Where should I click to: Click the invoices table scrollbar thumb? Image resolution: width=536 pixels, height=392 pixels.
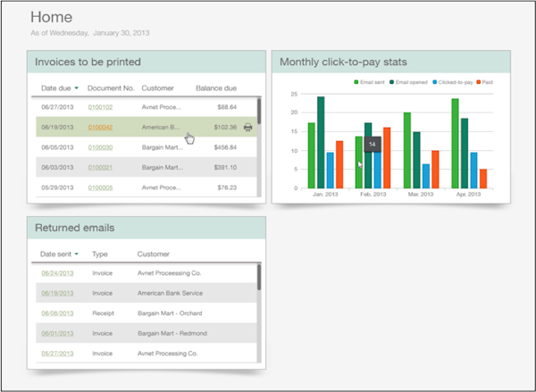point(259,110)
